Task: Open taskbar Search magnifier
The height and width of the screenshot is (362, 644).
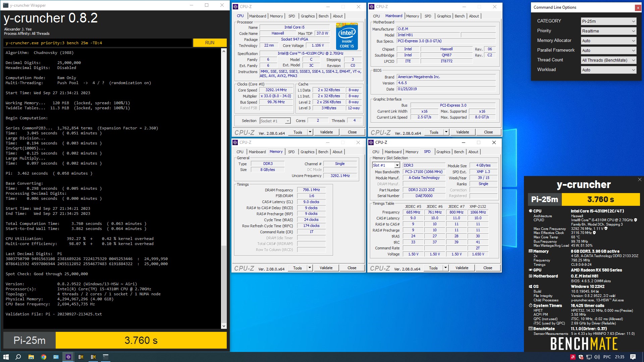Action: [18, 357]
